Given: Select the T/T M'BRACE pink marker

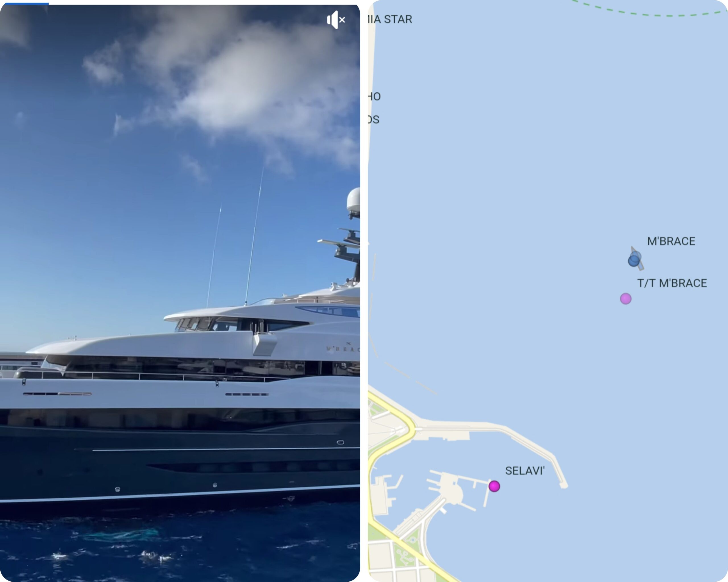Looking at the screenshot, I should click(626, 299).
